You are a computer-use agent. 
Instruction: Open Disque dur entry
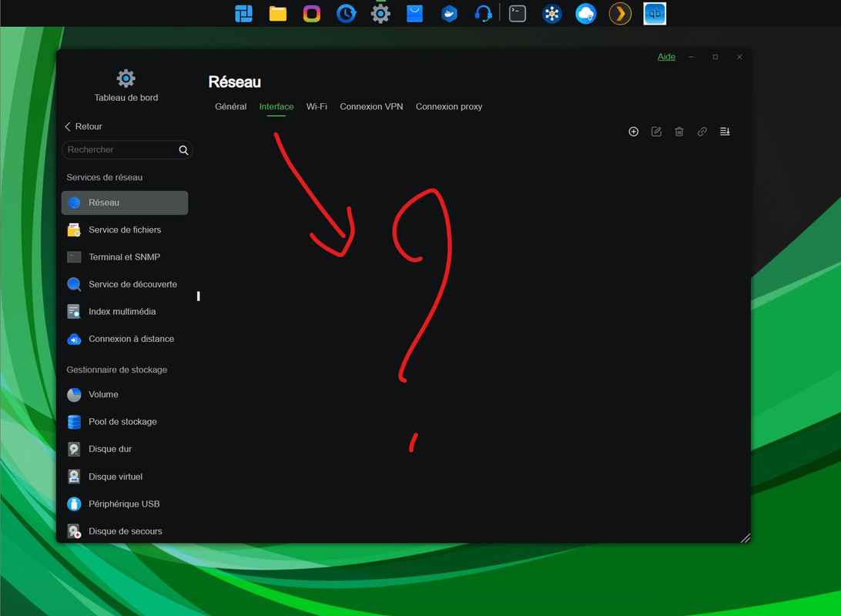[x=125, y=449]
